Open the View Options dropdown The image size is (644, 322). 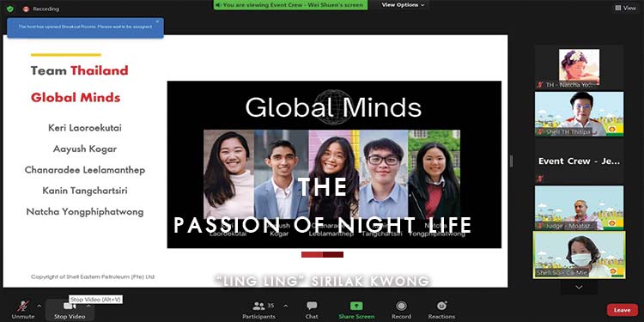403,5
